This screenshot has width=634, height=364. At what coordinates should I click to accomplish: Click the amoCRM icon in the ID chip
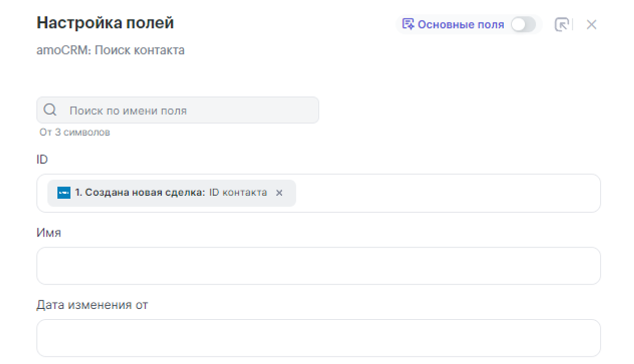click(x=64, y=193)
